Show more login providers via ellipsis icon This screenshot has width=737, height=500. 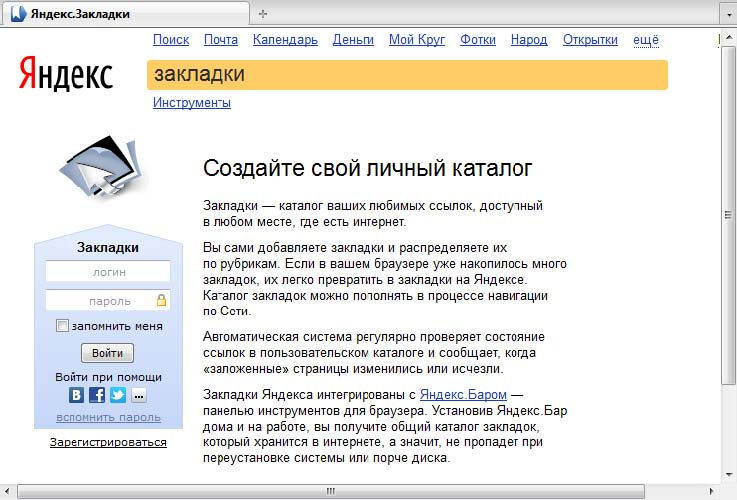139,395
